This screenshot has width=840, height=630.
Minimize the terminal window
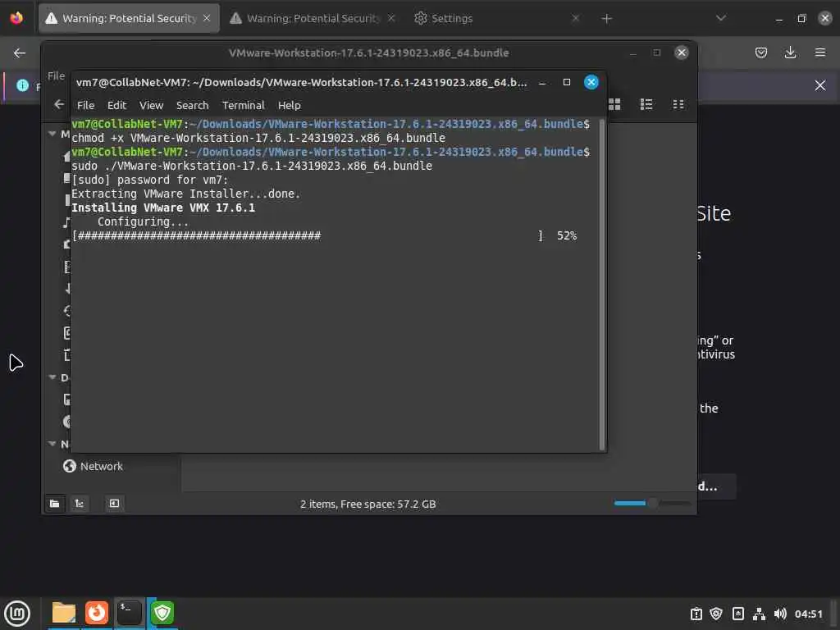542,83
